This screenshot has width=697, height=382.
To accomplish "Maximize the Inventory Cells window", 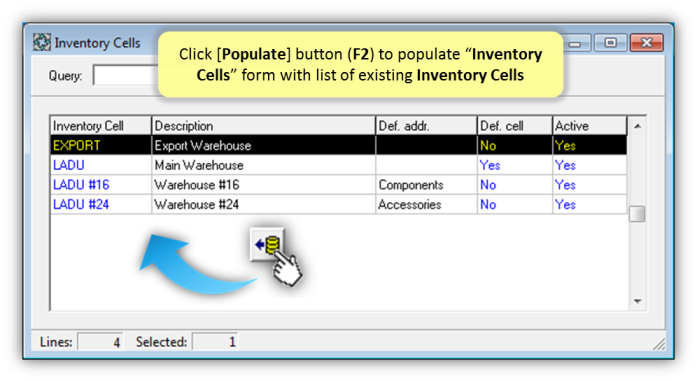I will click(x=611, y=43).
